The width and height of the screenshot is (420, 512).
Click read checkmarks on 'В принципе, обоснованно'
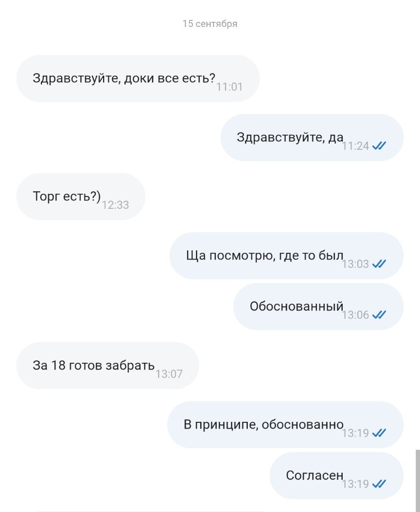tap(380, 433)
